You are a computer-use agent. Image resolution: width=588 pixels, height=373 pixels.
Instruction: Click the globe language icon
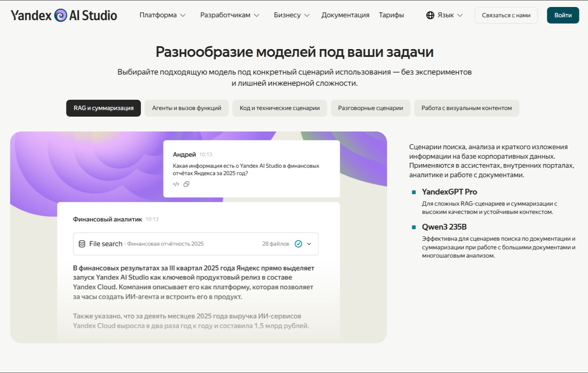430,15
